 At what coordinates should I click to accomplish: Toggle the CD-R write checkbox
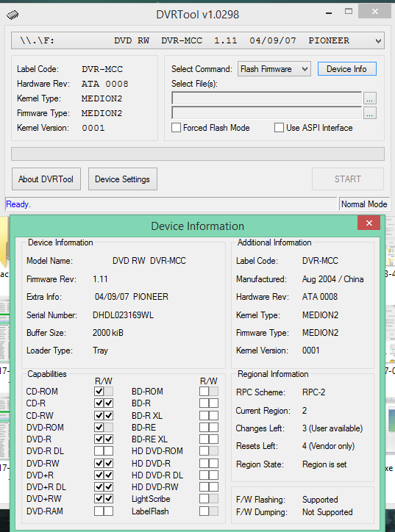(x=108, y=403)
